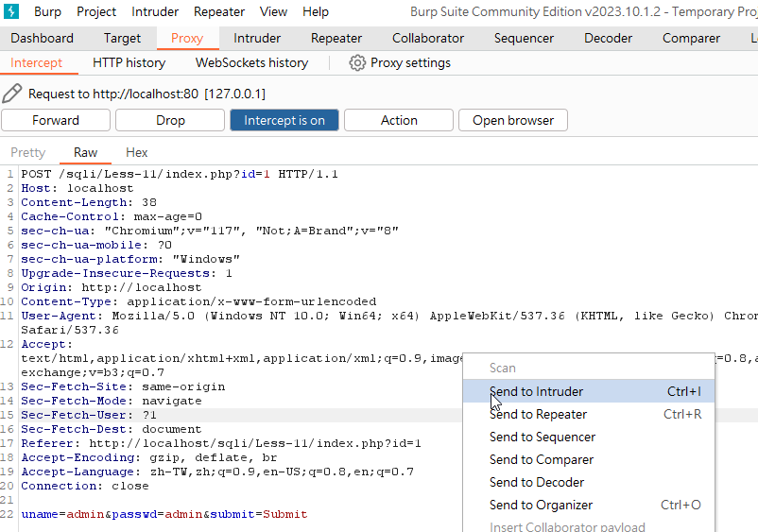
Task: Switch to the Pretty view tab
Action: [x=28, y=153]
